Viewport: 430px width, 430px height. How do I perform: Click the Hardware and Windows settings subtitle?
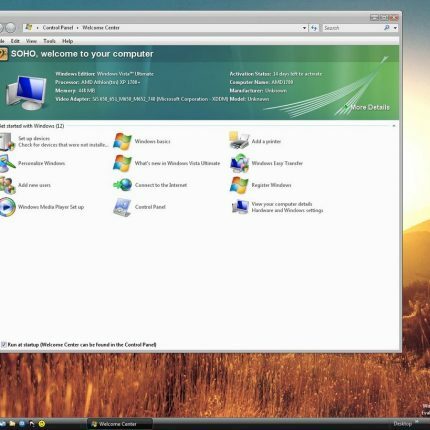tap(287, 210)
